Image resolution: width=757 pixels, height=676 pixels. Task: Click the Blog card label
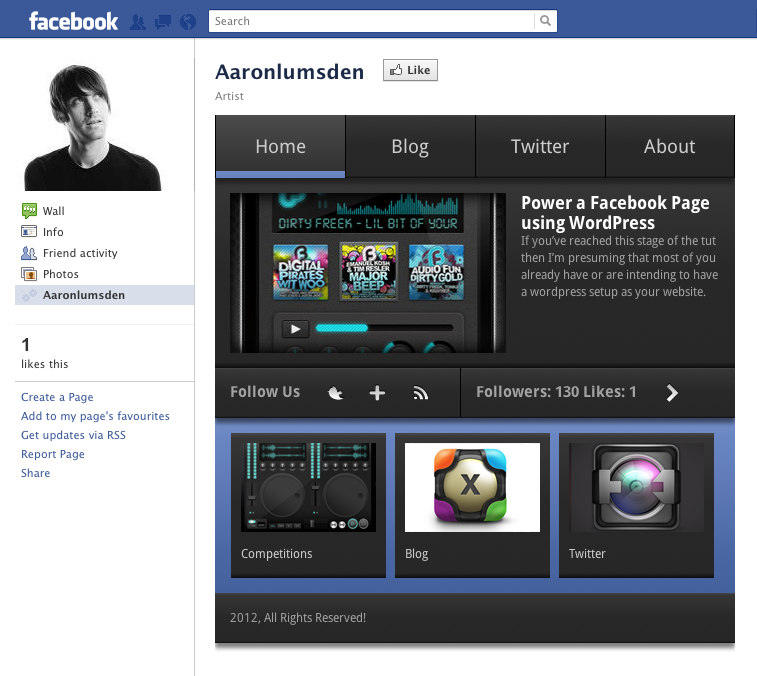tap(417, 553)
